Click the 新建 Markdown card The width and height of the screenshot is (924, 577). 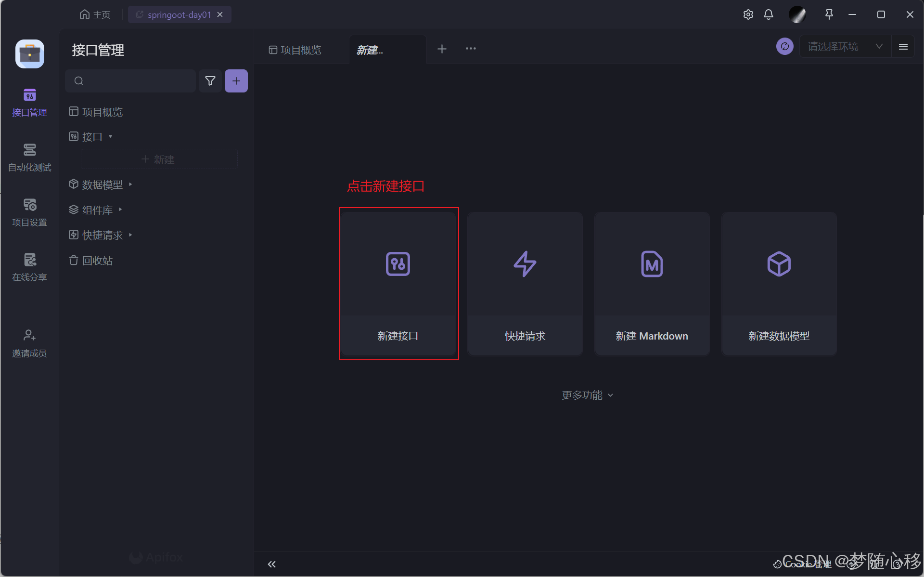[x=652, y=284]
